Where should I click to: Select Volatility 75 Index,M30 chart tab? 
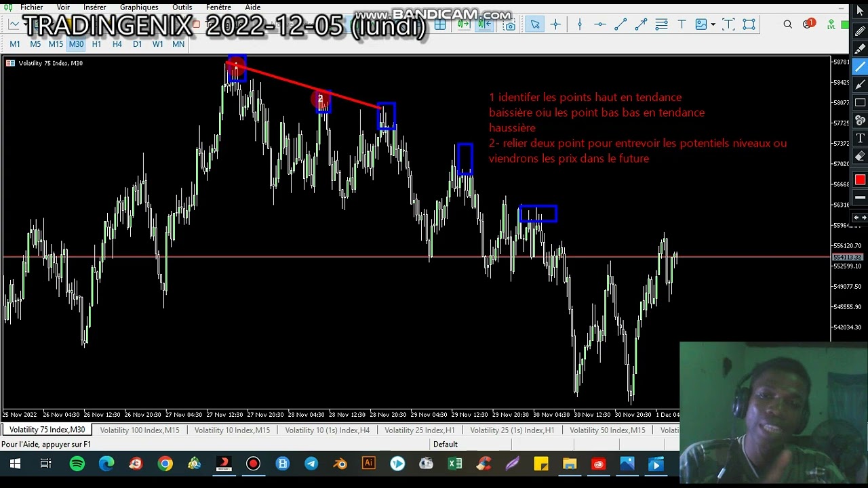point(47,430)
